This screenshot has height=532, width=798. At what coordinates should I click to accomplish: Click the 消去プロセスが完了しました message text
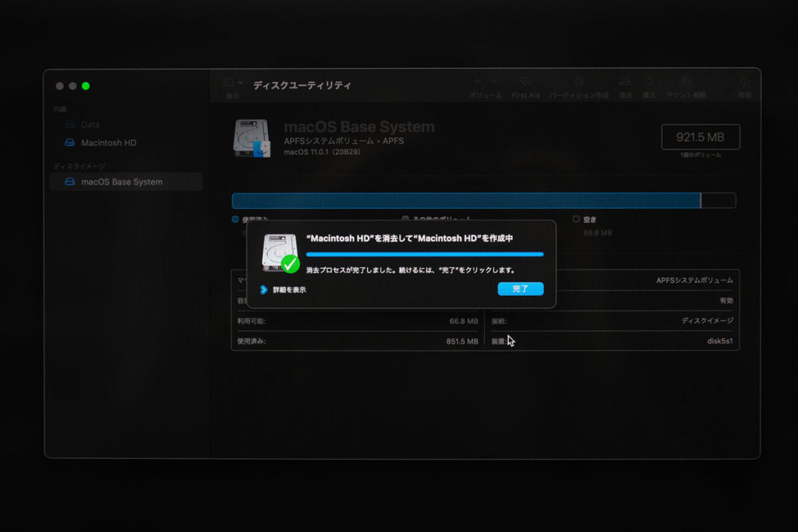(x=410, y=270)
